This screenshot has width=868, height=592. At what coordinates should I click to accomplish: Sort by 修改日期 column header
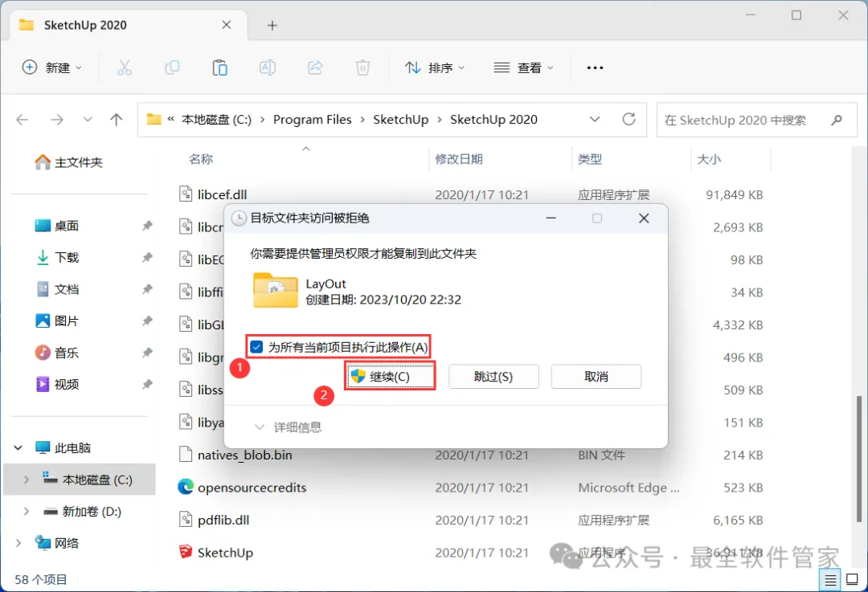pos(459,159)
